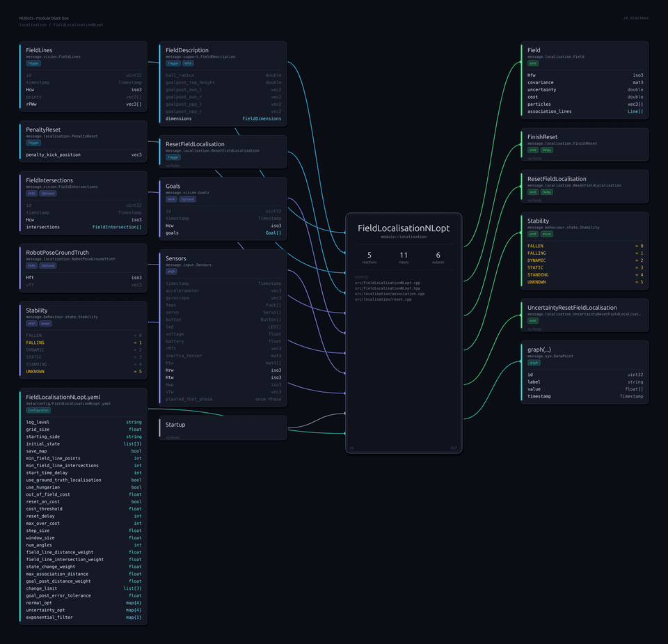The image size is (668, 644).
Task: Click the goal_post_error_tolerance configuration row
Action: [83, 596]
